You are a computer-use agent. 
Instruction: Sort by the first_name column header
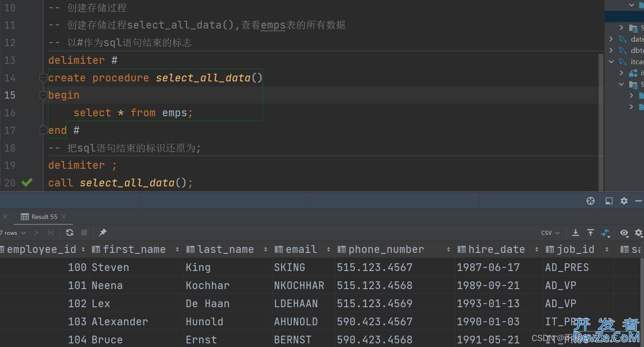[x=134, y=249]
